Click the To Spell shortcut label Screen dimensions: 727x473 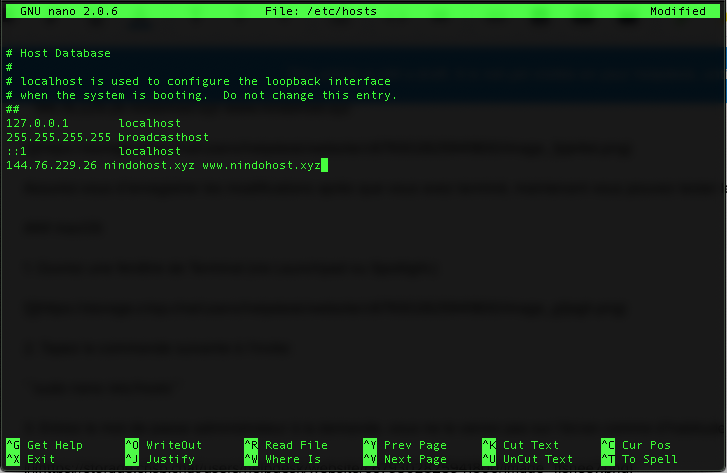coord(649,459)
